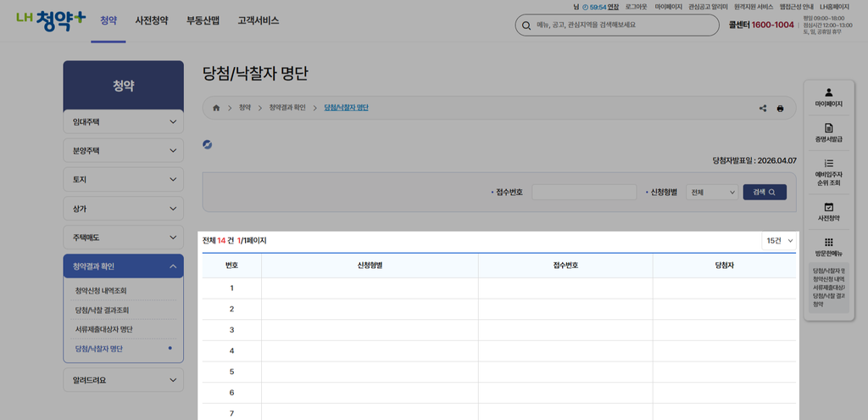
Task: Click the blue refresh circle icon
Action: point(208,144)
